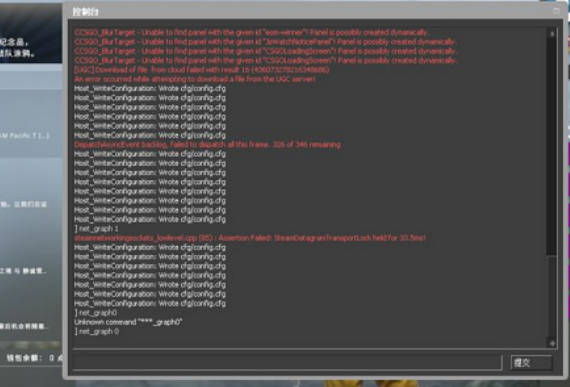This screenshot has width=570, height=387.
Task: Click the console scrollbar thumb
Action: pos(552,145)
